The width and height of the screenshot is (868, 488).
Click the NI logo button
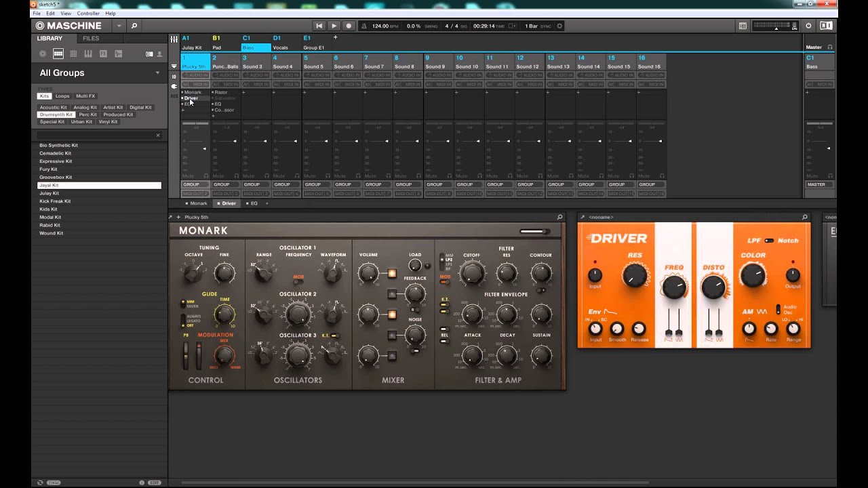826,26
